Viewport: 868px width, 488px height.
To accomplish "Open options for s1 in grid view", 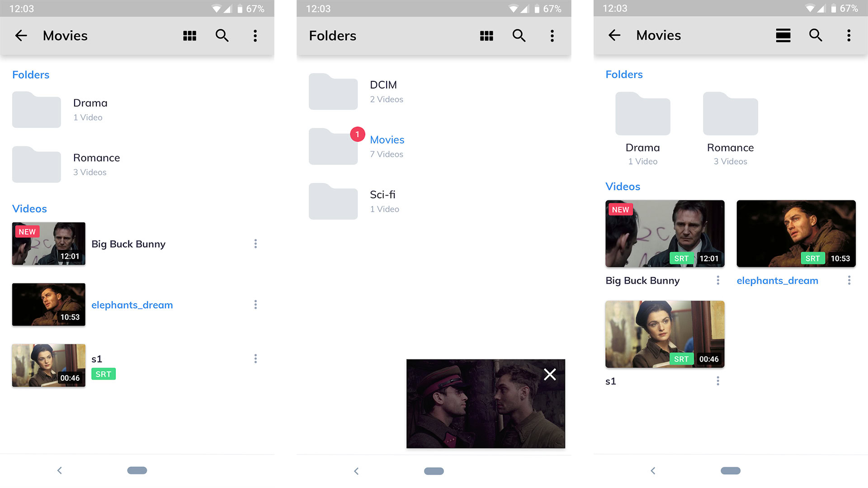I will pos(717,381).
